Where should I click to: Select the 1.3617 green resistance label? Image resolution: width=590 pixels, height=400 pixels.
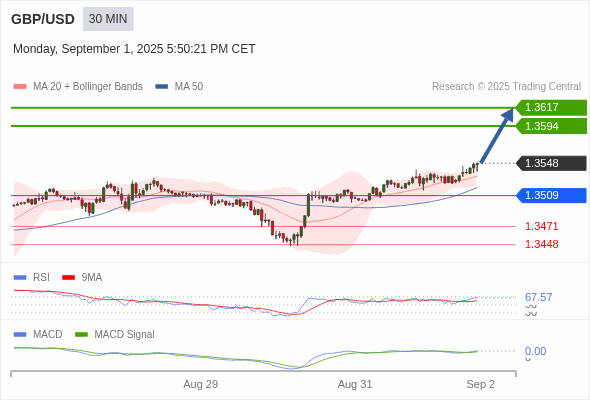551,107
